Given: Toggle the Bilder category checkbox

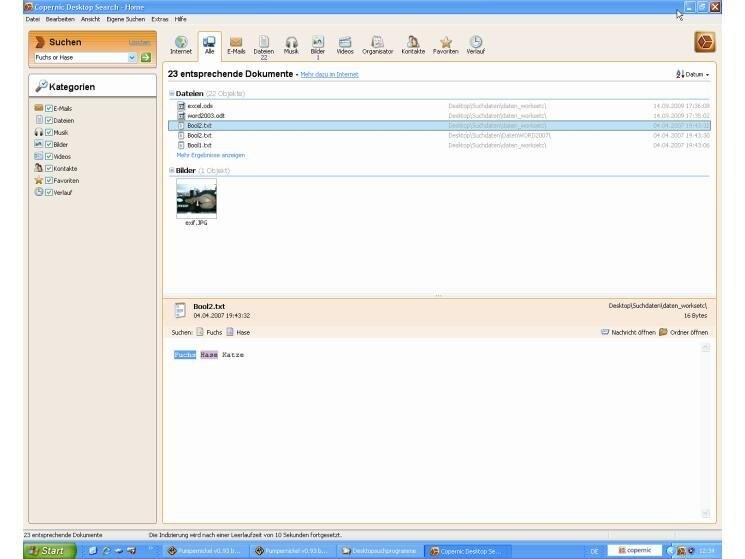Looking at the screenshot, I should (49, 144).
